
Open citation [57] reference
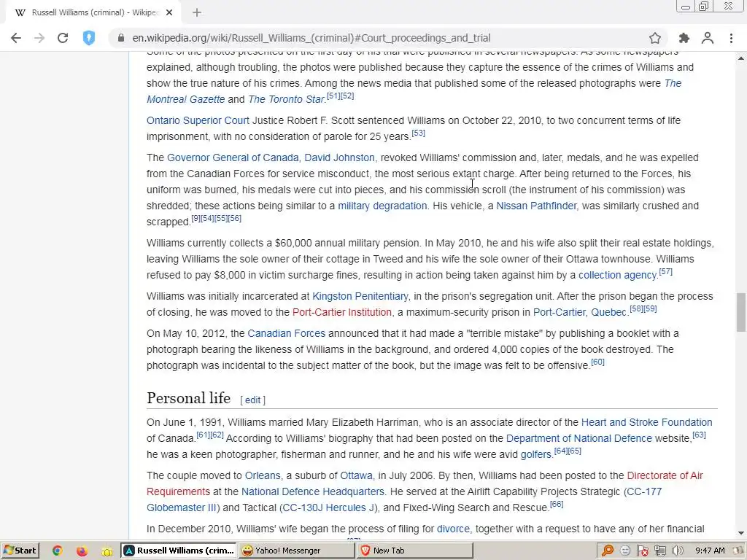tap(665, 272)
